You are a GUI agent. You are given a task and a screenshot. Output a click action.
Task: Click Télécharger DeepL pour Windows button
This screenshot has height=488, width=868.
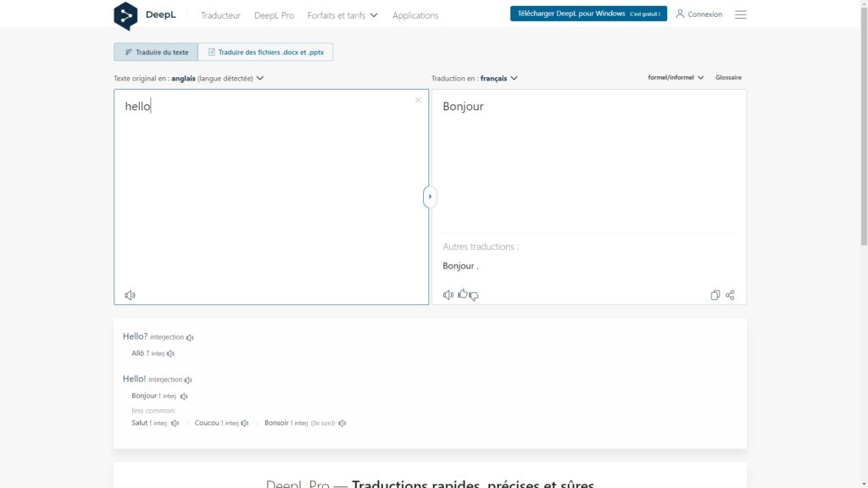tap(587, 14)
